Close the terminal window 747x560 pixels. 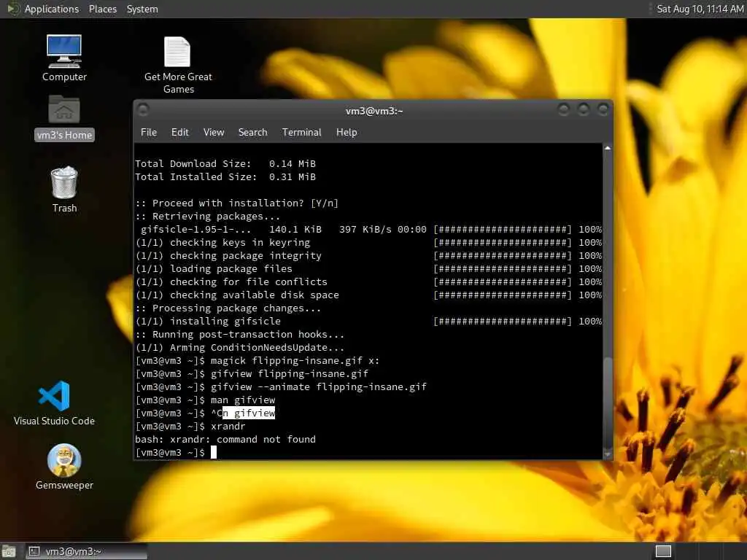click(603, 110)
